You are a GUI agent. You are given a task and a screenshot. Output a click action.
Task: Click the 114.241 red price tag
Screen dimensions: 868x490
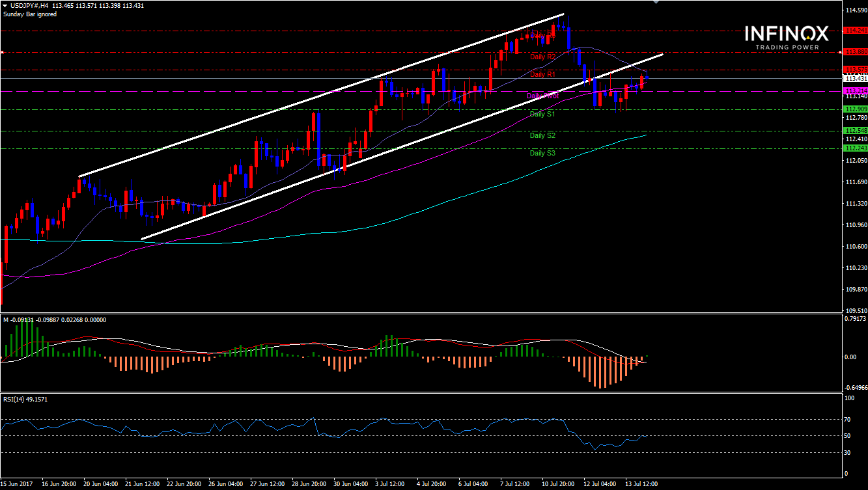[x=854, y=31]
